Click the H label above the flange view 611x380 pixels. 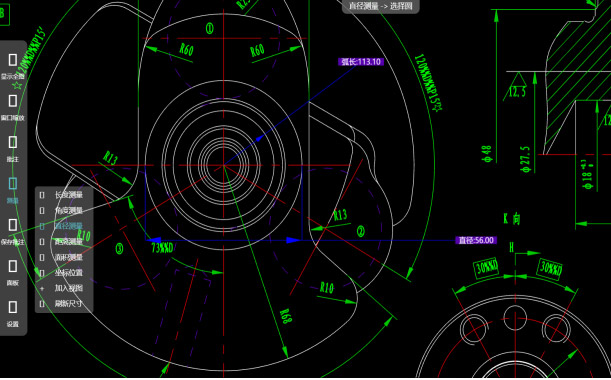pyautogui.click(x=512, y=247)
